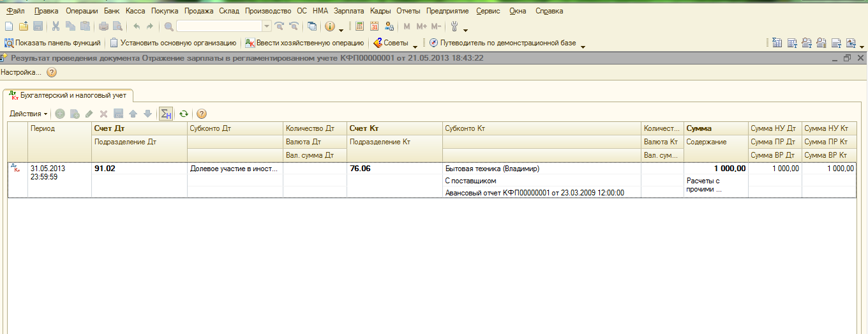Viewport: 868px width, 334px height.
Task: Click the Find previous icon
Action: [294, 26]
